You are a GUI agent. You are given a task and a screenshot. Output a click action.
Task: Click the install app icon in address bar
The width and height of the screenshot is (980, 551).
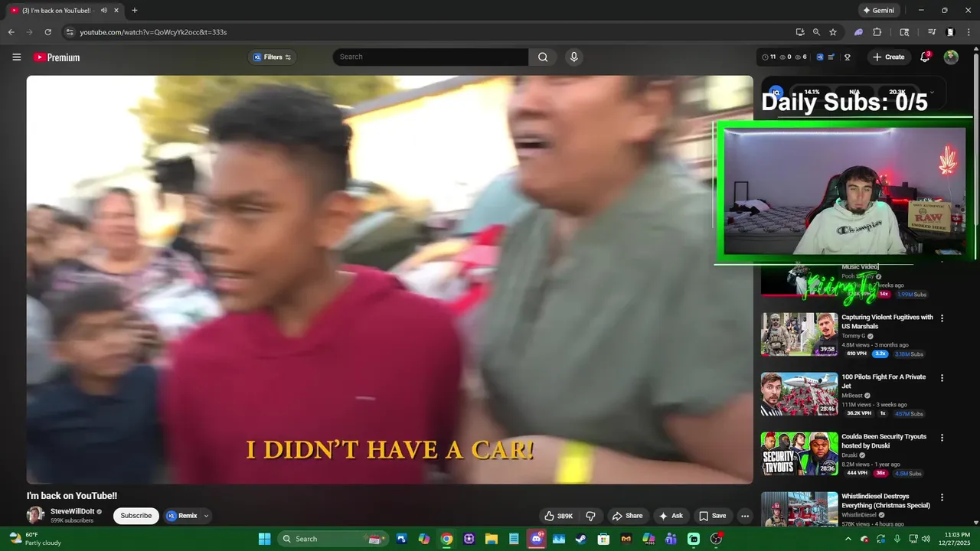(800, 32)
